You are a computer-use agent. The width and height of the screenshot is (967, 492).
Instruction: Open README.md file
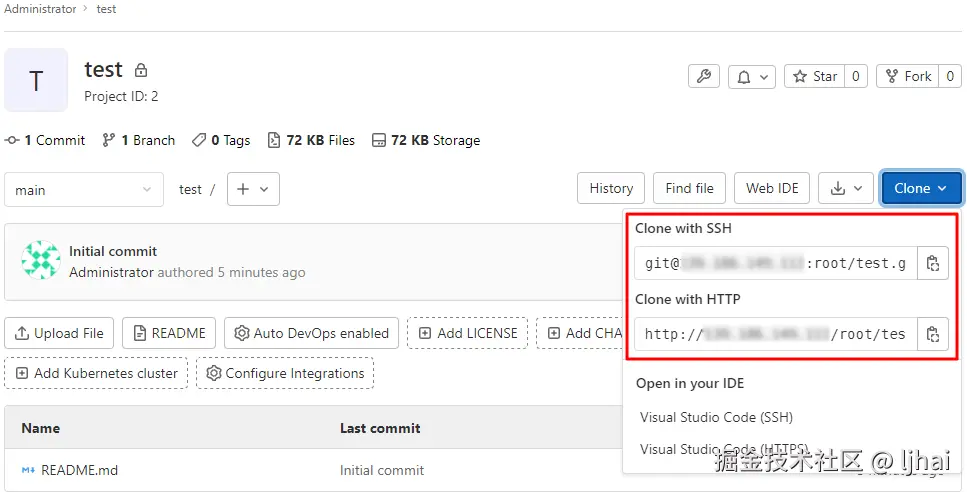pos(79,470)
